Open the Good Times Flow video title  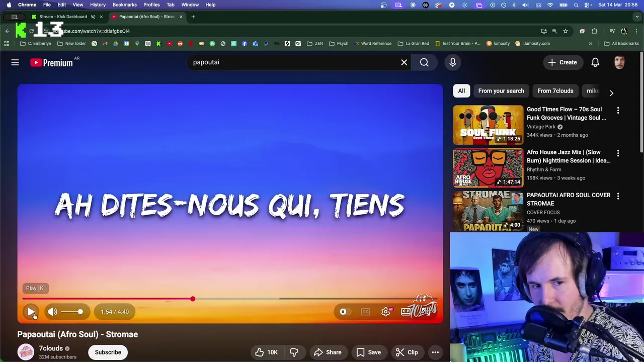[x=566, y=113]
